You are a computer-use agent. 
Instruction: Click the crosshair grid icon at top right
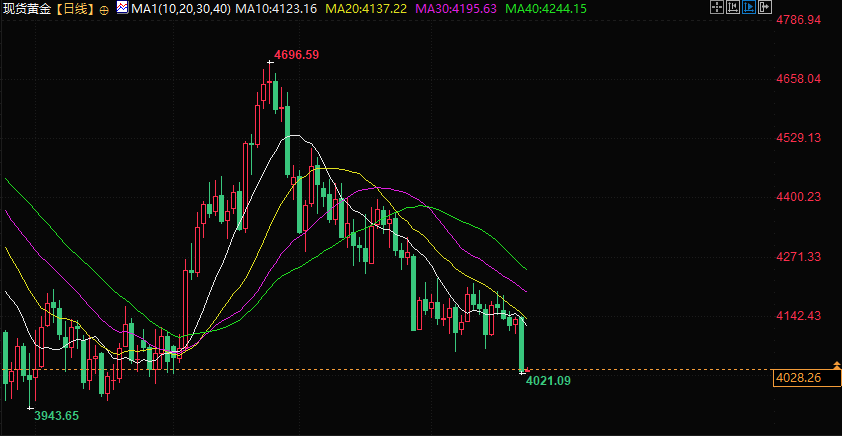(717, 7)
